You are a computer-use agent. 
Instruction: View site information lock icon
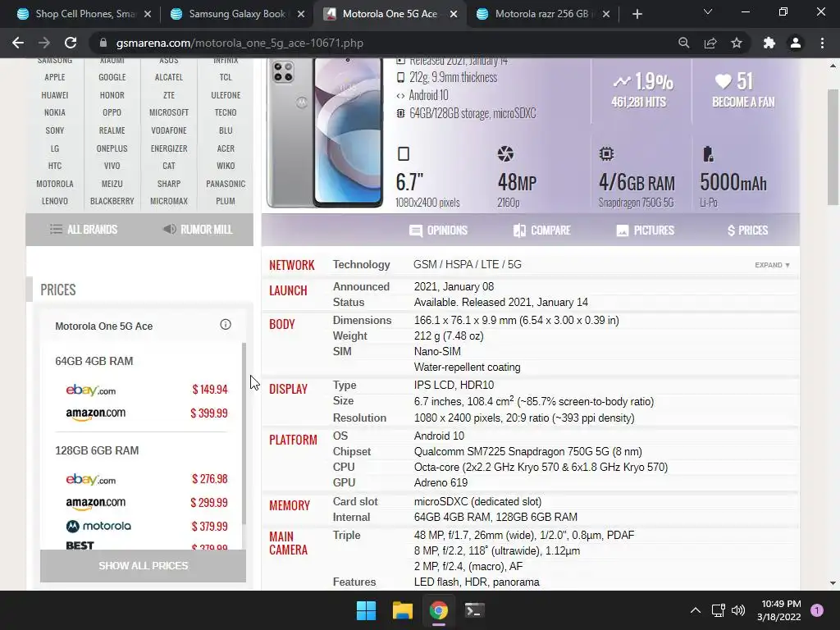coord(103,43)
